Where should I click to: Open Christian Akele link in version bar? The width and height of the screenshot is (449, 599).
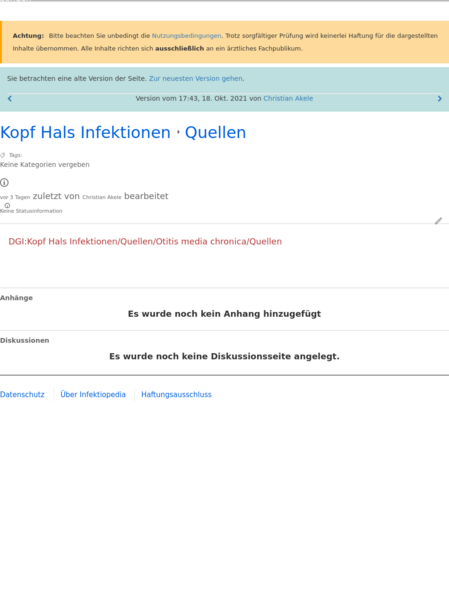pos(288,99)
